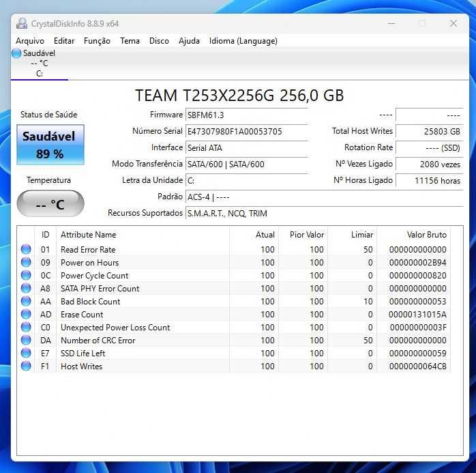This screenshot has height=473, width=476.
Task: Select the Number of CRC Error attribute name
Action: (x=98, y=341)
